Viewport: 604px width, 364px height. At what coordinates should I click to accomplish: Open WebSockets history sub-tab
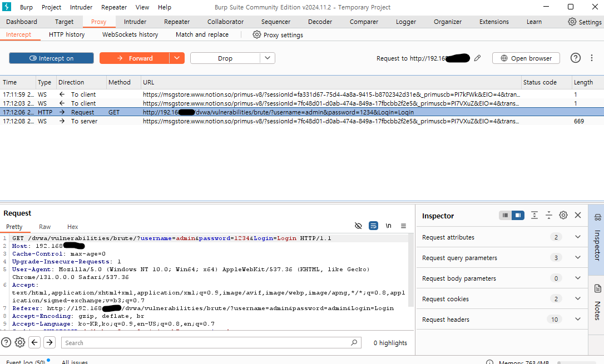[130, 34]
